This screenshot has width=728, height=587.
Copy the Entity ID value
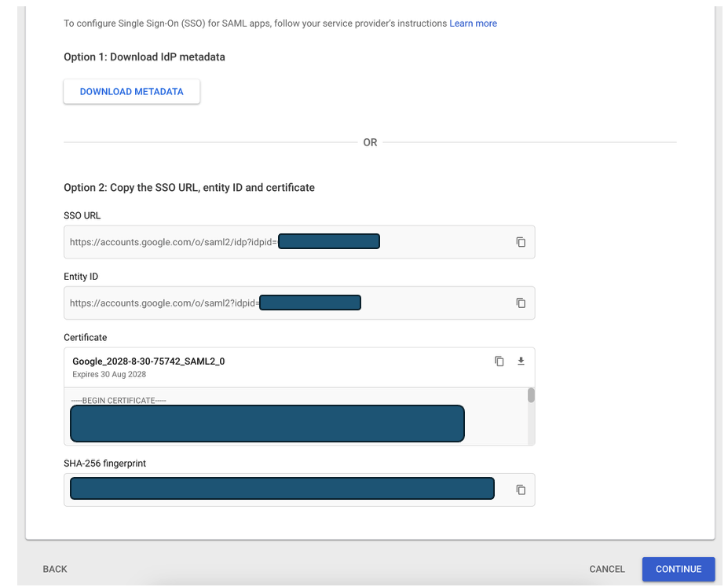(520, 303)
